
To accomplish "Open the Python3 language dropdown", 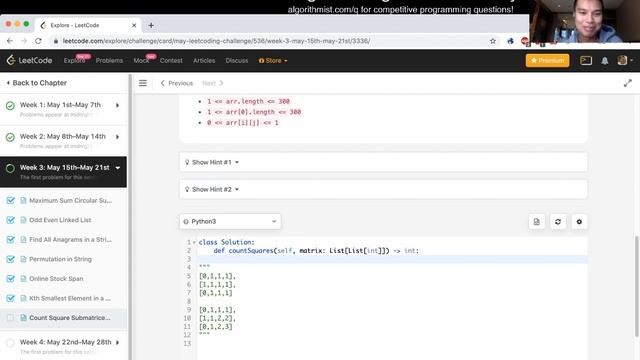I will 230,222.
